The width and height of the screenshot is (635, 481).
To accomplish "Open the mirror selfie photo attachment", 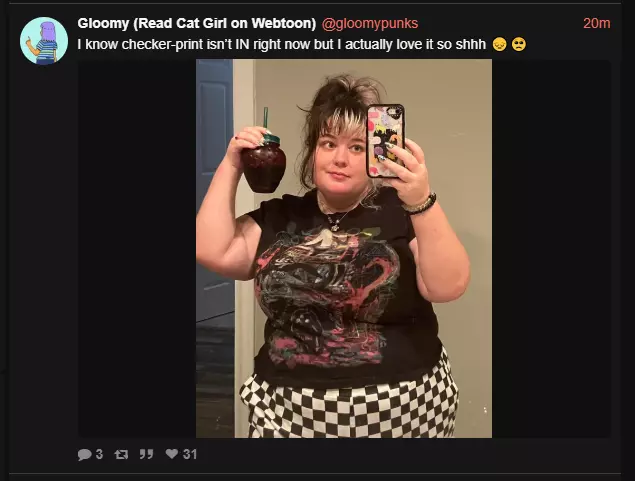I will (344, 248).
